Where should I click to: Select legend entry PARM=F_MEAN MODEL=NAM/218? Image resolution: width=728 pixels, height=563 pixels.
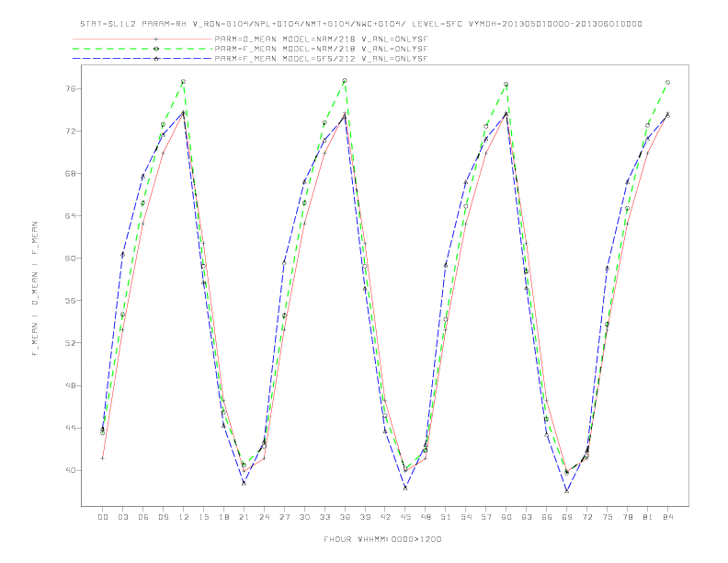[321, 49]
